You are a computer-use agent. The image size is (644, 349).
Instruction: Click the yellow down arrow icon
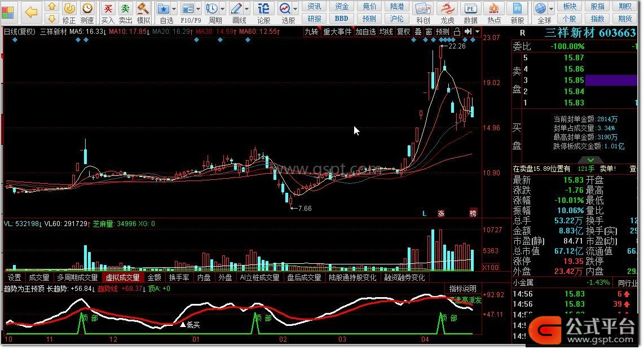[52, 19]
